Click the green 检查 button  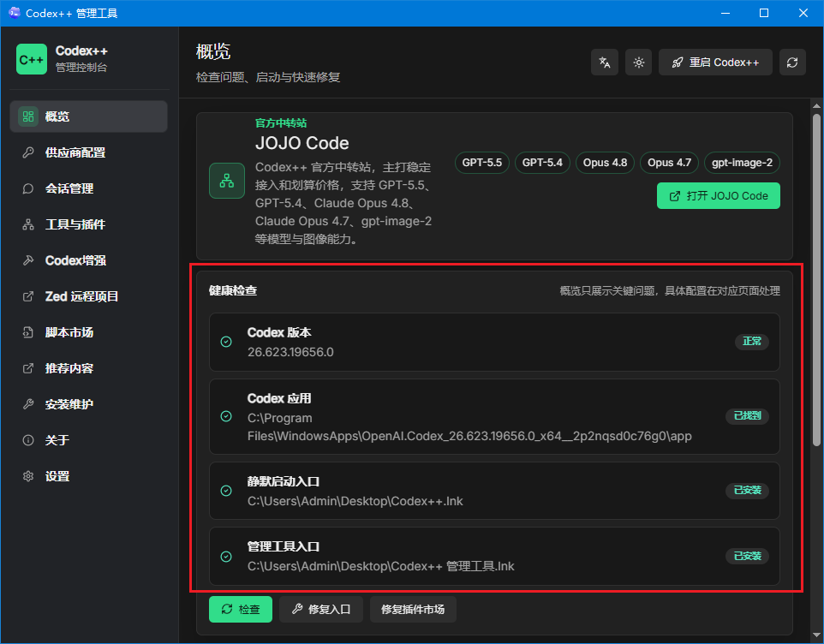coord(241,610)
